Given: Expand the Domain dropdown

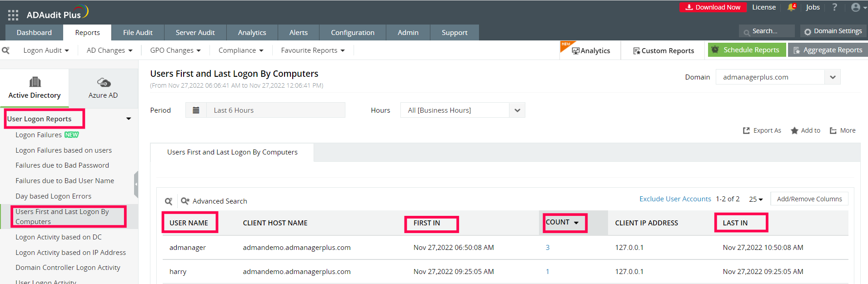Looking at the screenshot, I should click(x=833, y=77).
